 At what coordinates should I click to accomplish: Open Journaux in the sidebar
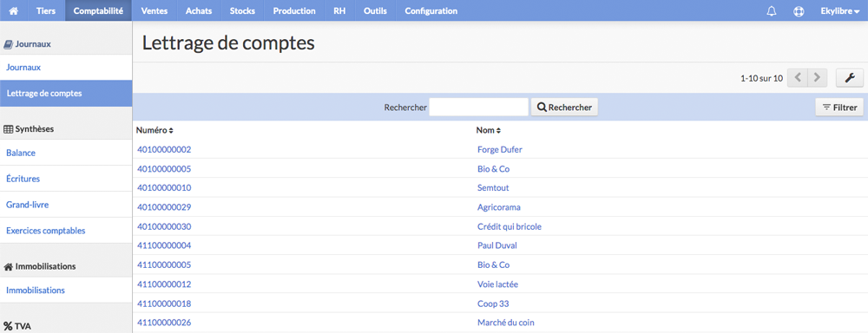pyautogui.click(x=66, y=68)
